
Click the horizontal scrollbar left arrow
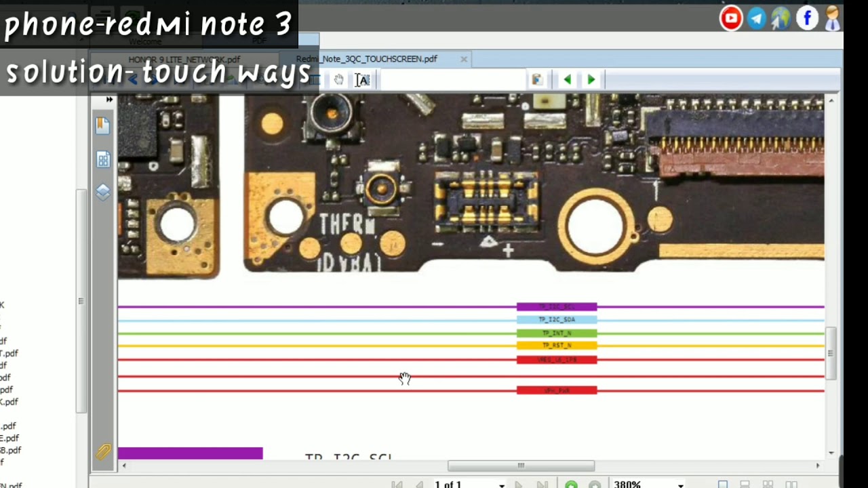point(124,466)
